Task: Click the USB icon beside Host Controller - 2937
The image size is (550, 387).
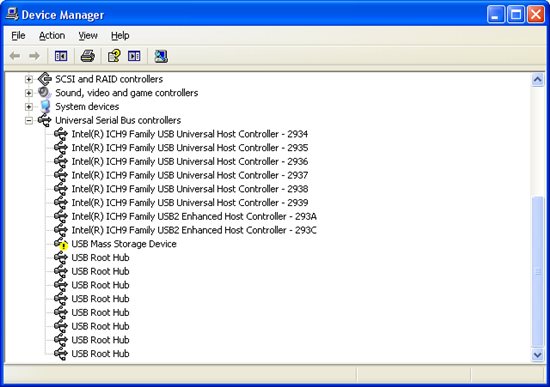Action: click(x=61, y=175)
